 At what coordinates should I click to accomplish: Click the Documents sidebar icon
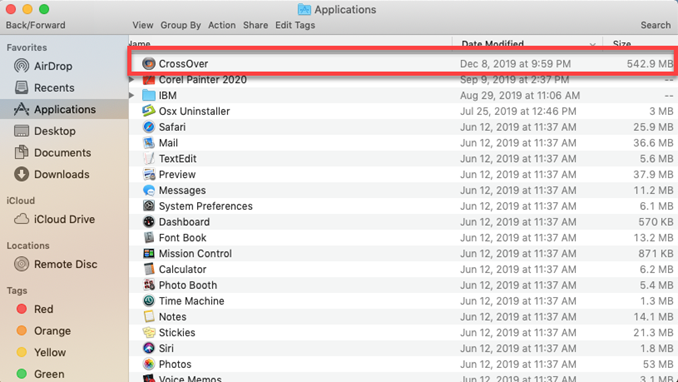coord(21,152)
